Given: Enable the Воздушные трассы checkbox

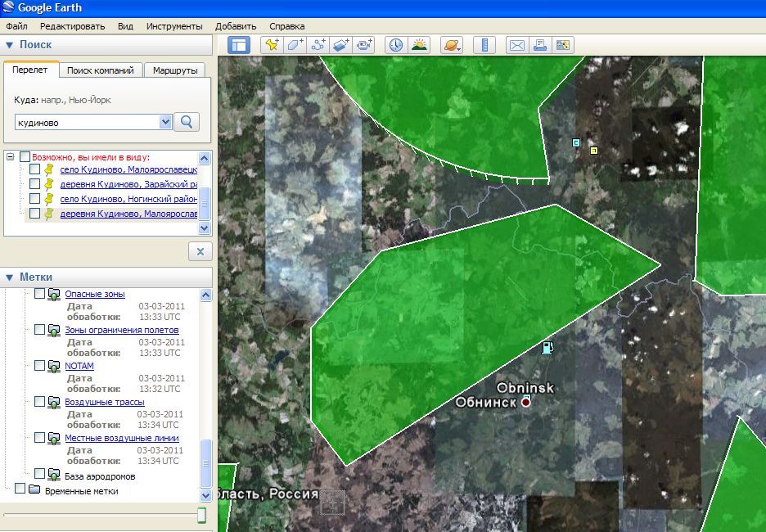Looking at the screenshot, I should tap(39, 402).
